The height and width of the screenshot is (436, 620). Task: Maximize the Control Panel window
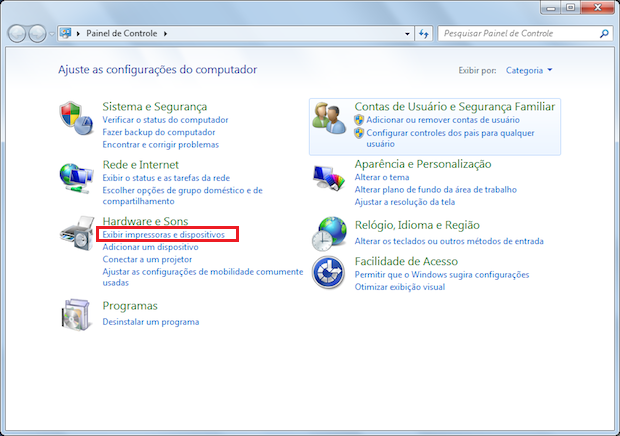click(570, 8)
